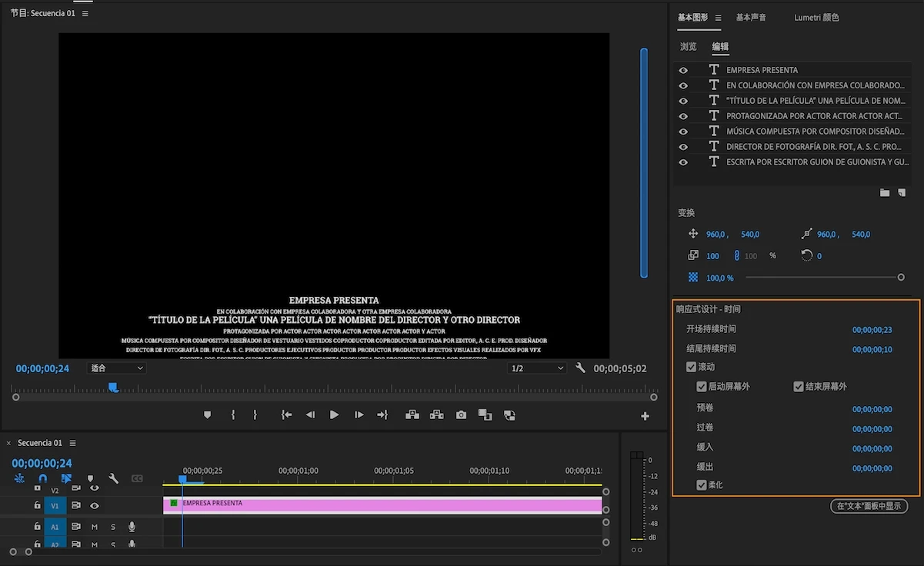This screenshot has height=566, width=924.
Task: Hide the EN COLABORACIÓN CON layer
Action: coord(683,85)
